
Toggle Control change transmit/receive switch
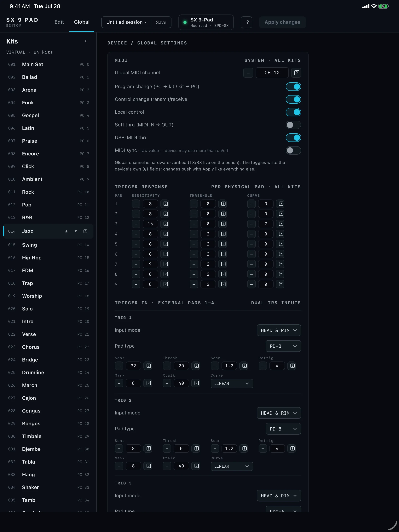(x=293, y=99)
